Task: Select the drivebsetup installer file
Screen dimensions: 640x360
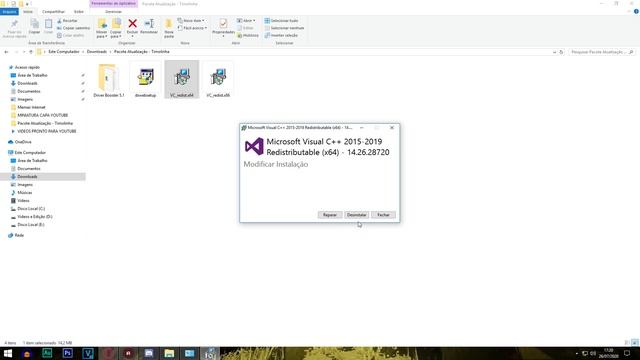Action: coord(145,80)
